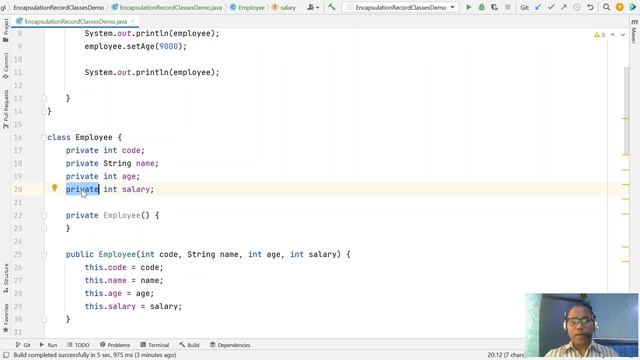This screenshot has width=640, height=360.
Task: Click the EncapsulationRecordClassesDemo.java breadcrumb
Action: [x=167, y=7]
